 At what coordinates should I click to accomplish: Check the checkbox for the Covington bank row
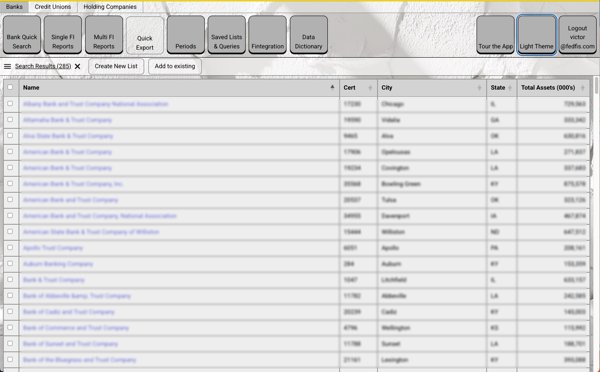tap(10, 167)
